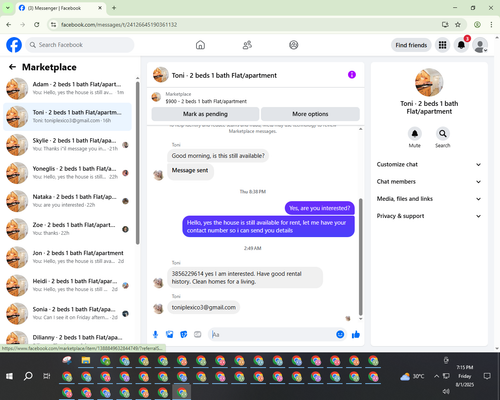The height and width of the screenshot is (400, 500).
Task: Select the Messenger | Facebook tab
Action: click(x=60, y=8)
